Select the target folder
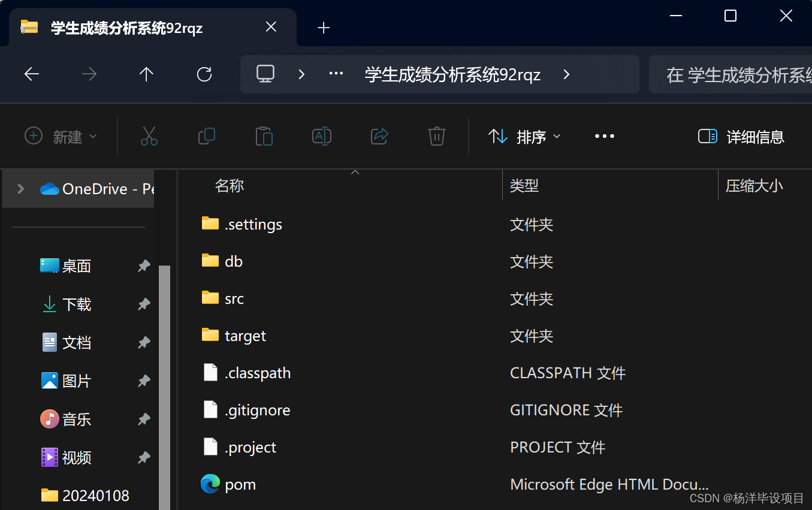The height and width of the screenshot is (510, 812). coord(234,336)
